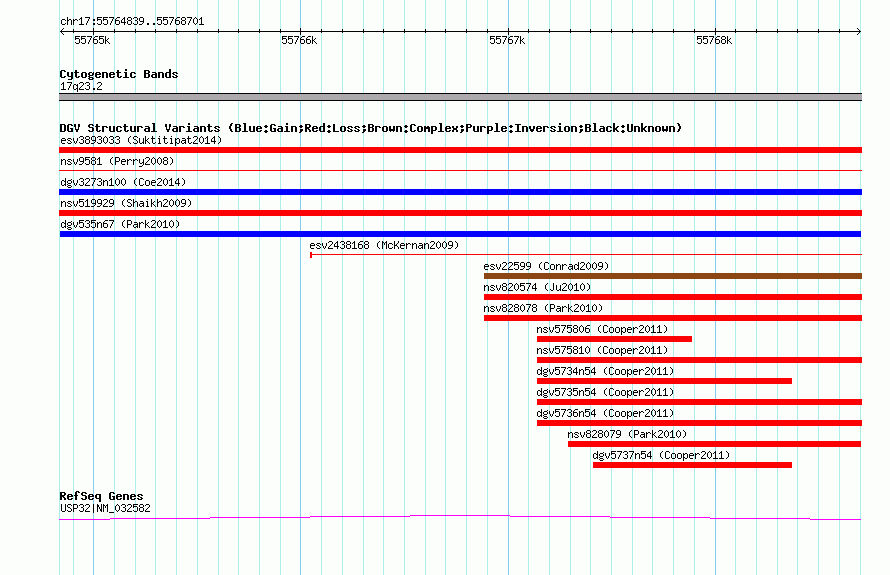The height and width of the screenshot is (575, 890).
Task: Select the red dgv5736n54 loss bar
Action: (699, 423)
